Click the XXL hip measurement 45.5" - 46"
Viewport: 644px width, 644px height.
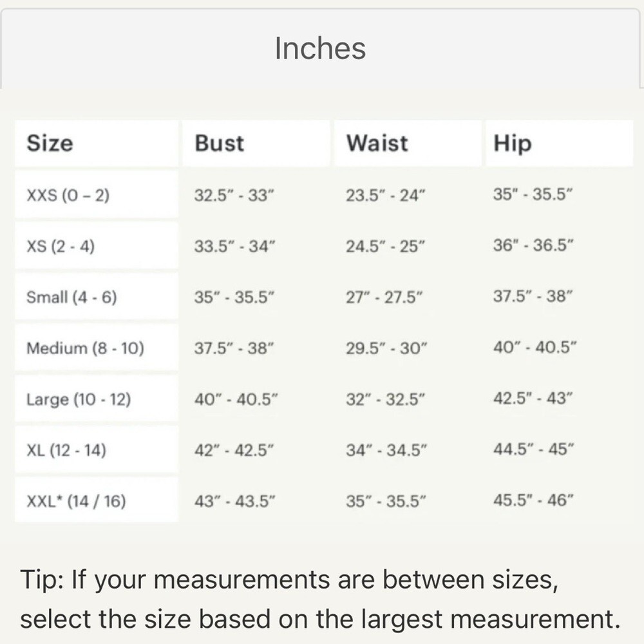pos(533,500)
